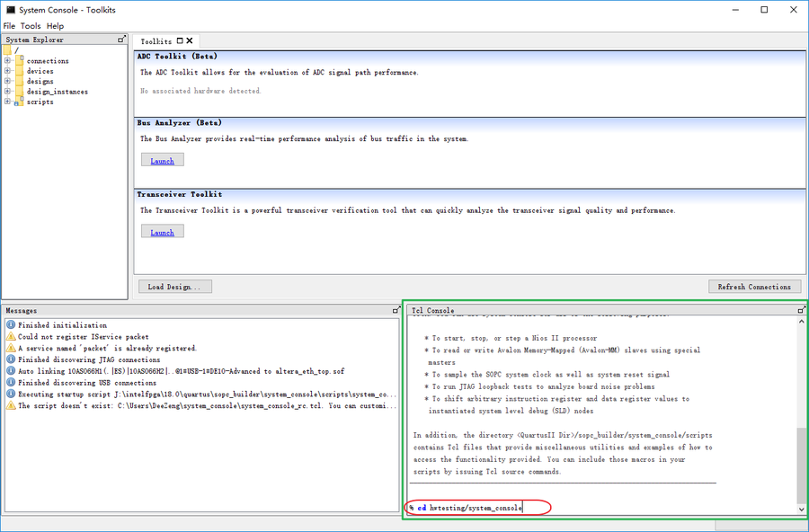Click warning icon beside script doesn't exist message

click(x=11, y=405)
